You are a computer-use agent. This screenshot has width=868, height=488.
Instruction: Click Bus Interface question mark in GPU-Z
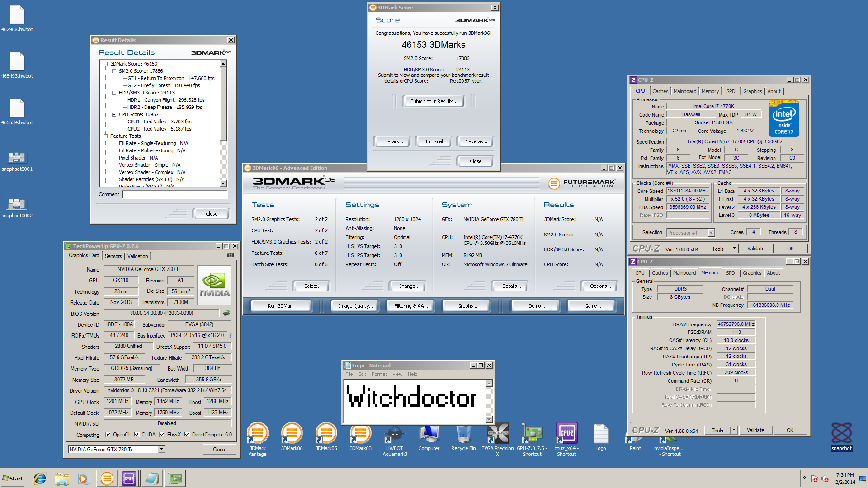point(230,335)
